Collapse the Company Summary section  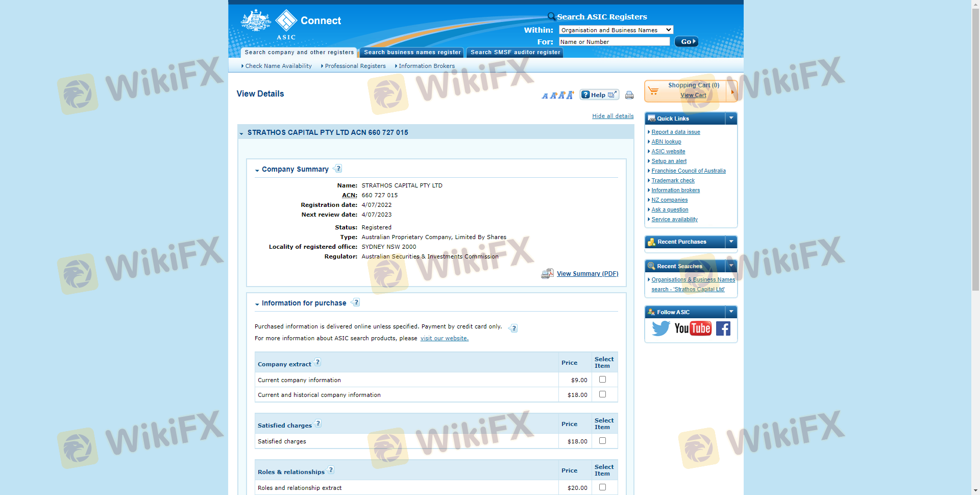click(257, 170)
